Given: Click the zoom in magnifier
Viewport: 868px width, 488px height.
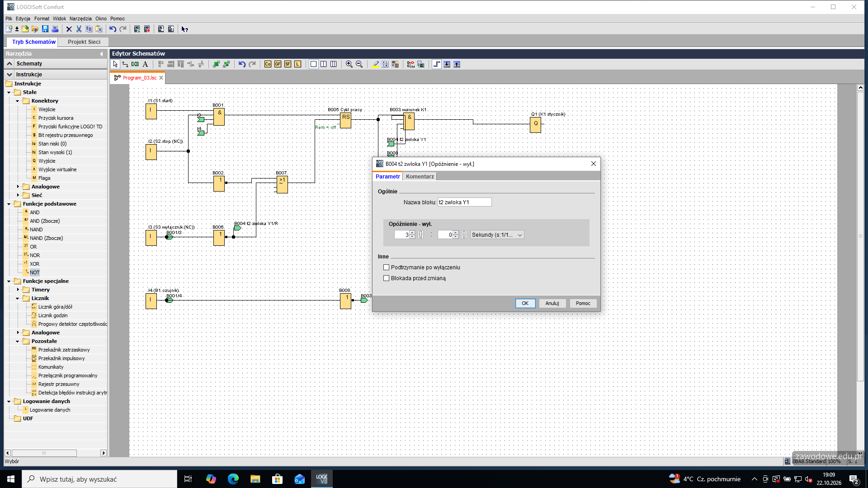Looking at the screenshot, I should 349,64.
